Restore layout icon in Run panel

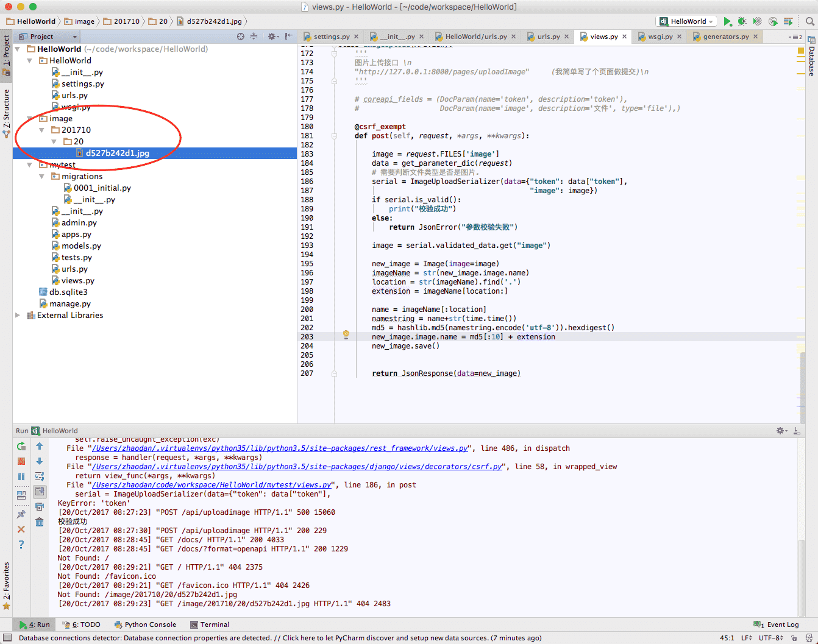21,495
